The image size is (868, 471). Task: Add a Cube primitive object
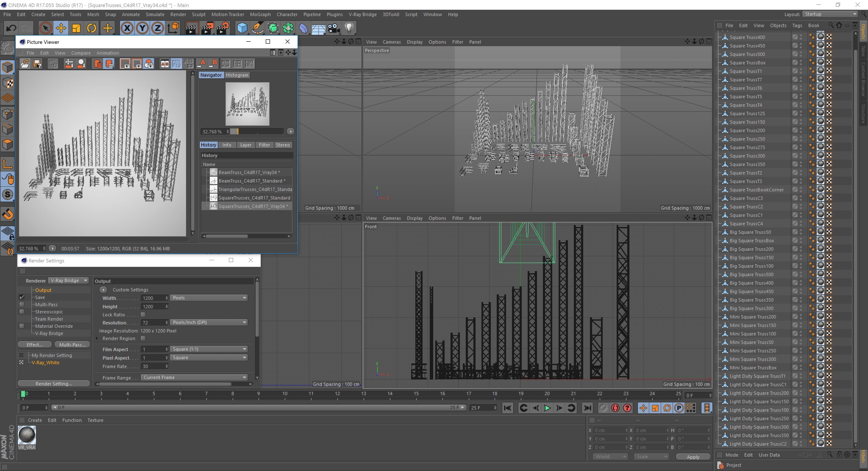click(x=242, y=28)
